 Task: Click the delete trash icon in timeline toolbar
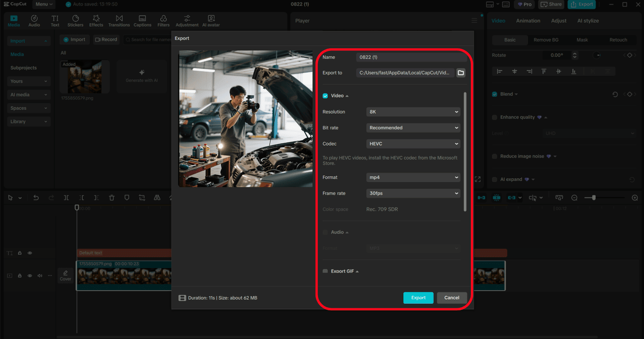pyautogui.click(x=112, y=198)
